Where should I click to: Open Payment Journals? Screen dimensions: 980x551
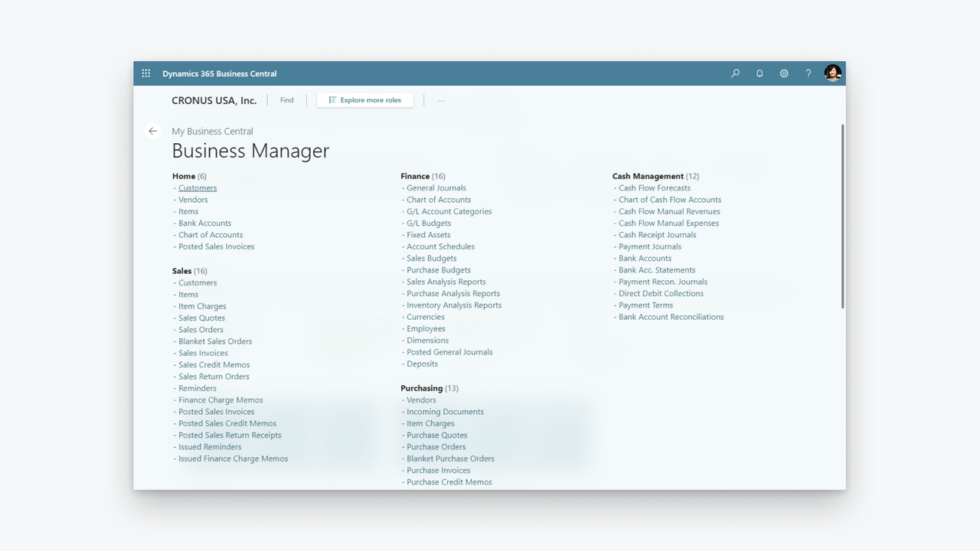click(x=650, y=246)
